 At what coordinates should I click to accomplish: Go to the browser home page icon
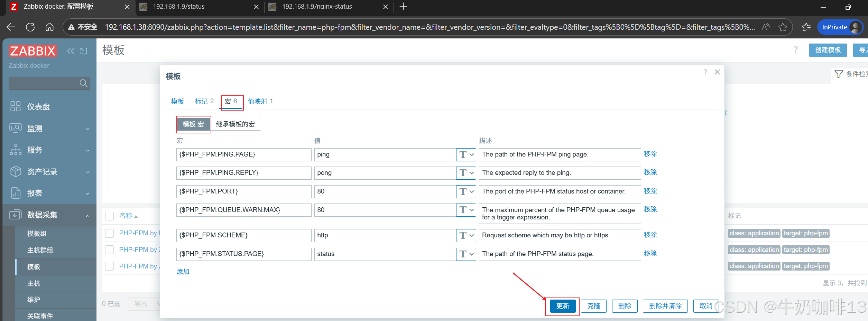click(49, 27)
